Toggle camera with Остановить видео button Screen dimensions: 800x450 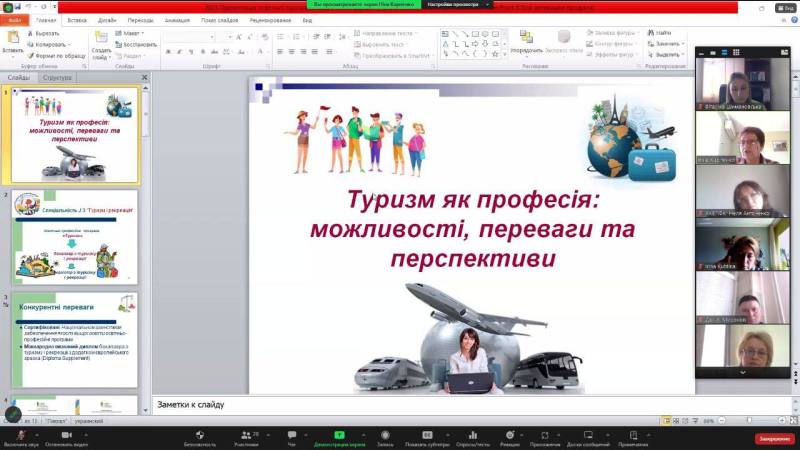[66, 435]
